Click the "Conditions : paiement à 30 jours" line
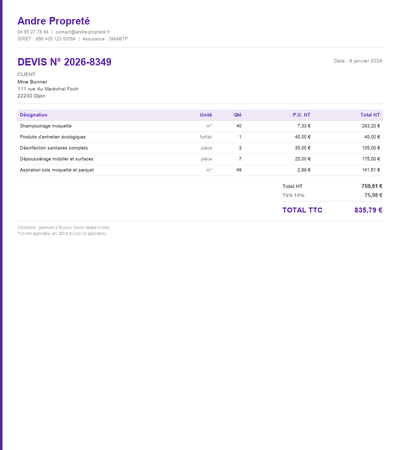 point(63,228)
